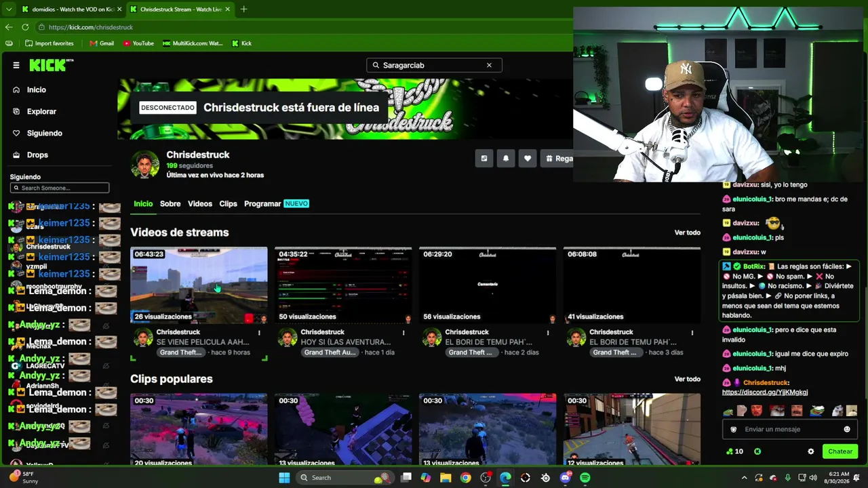This screenshot has width=868, height=488.
Task: Open the Clips tab
Action: click(x=228, y=203)
